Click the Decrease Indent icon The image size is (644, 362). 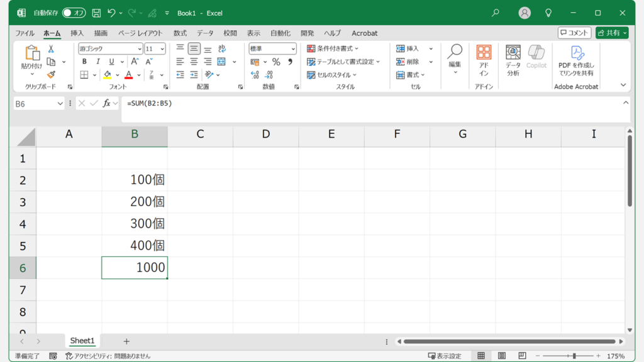pyautogui.click(x=180, y=75)
